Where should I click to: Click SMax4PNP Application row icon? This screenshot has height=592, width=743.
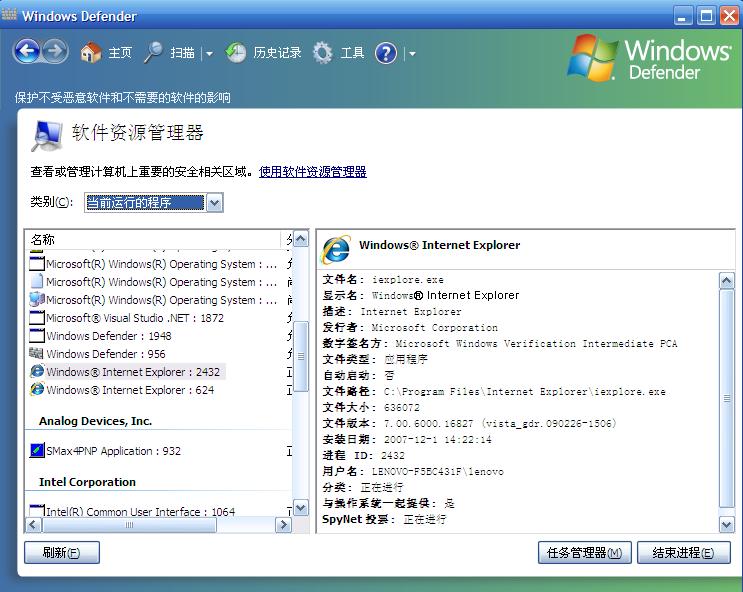(x=37, y=450)
